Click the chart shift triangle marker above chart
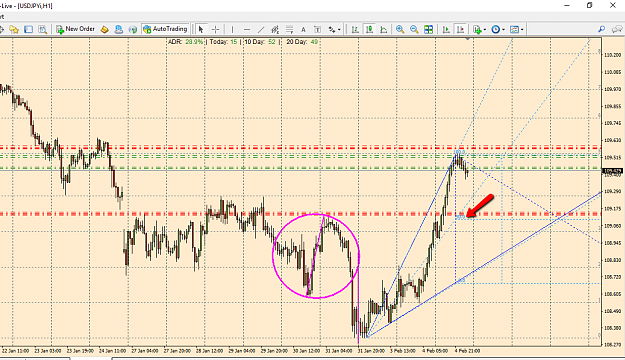 tap(468, 39)
